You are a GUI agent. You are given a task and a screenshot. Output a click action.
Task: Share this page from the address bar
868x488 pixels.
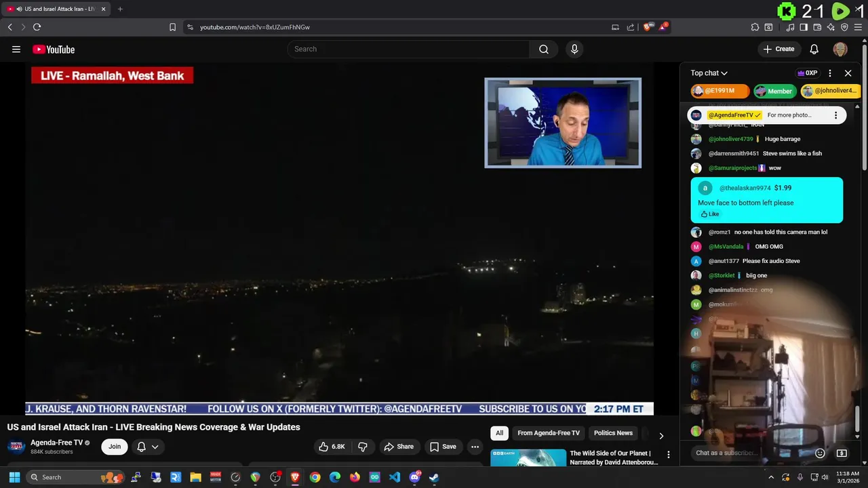point(631,27)
